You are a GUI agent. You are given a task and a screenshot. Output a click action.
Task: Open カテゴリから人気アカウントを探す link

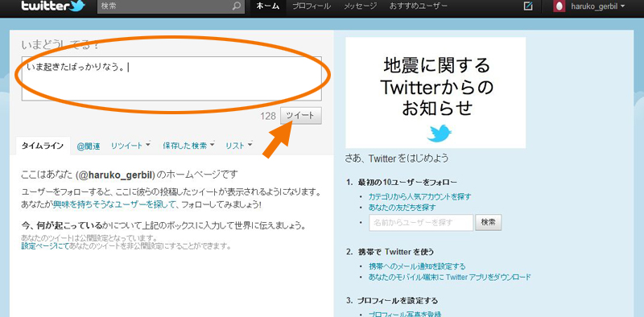419,196
